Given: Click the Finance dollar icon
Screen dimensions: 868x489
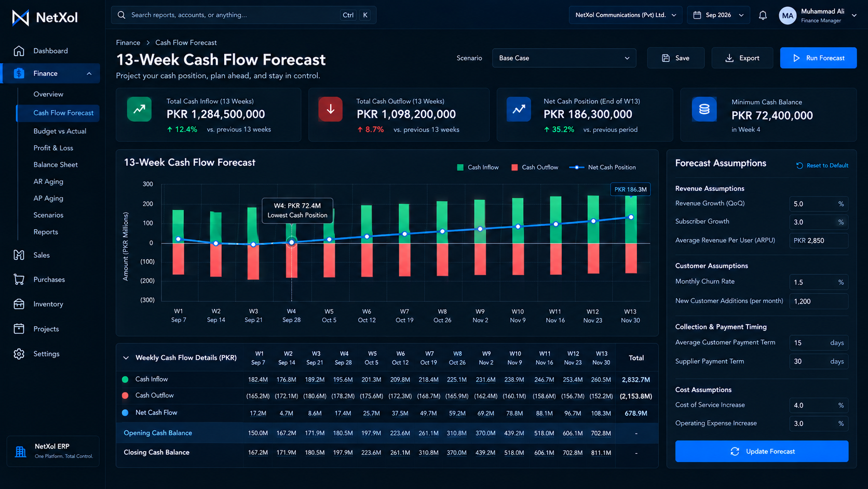Looking at the screenshot, I should click(19, 73).
